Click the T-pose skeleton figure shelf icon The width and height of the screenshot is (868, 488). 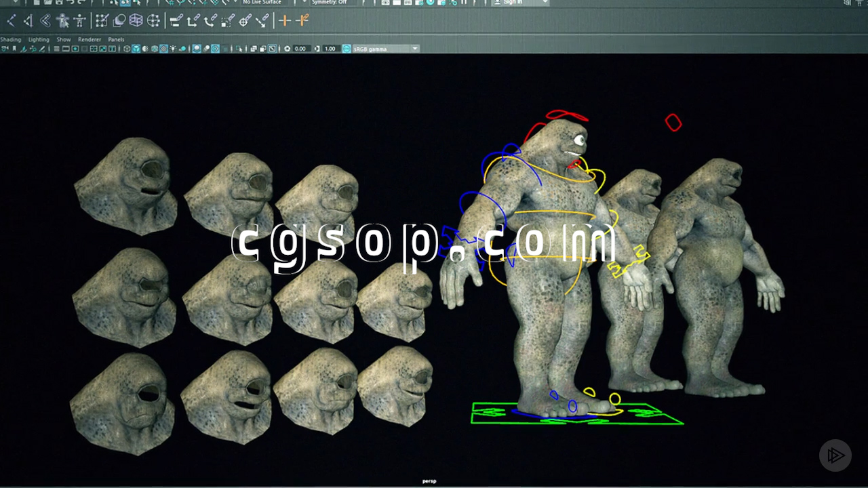pyautogui.click(x=80, y=20)
